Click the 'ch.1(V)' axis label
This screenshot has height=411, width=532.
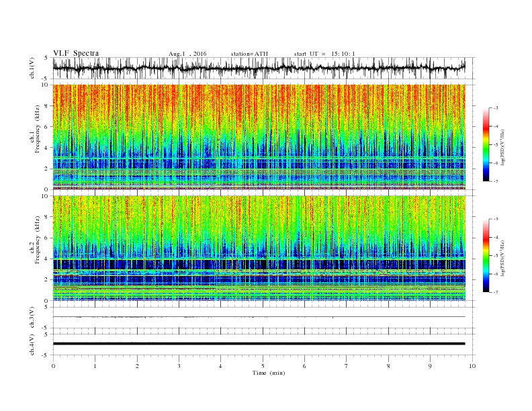[32, 68]
